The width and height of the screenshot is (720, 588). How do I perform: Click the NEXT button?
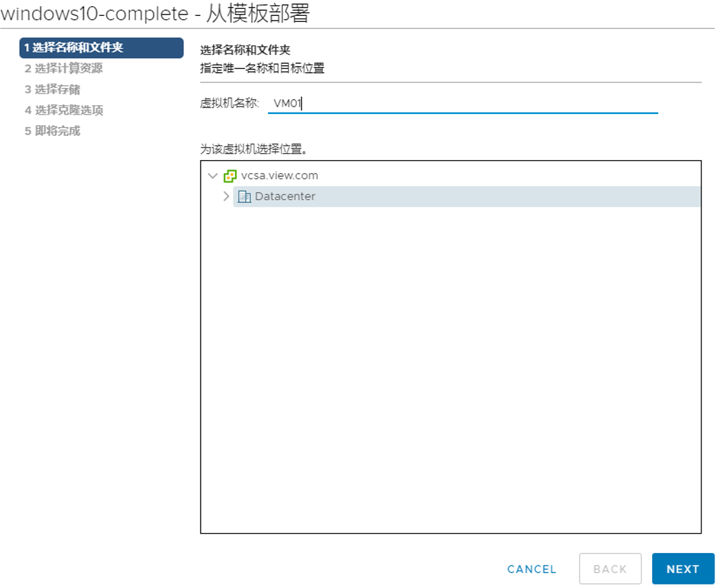(x=683, y=569)
